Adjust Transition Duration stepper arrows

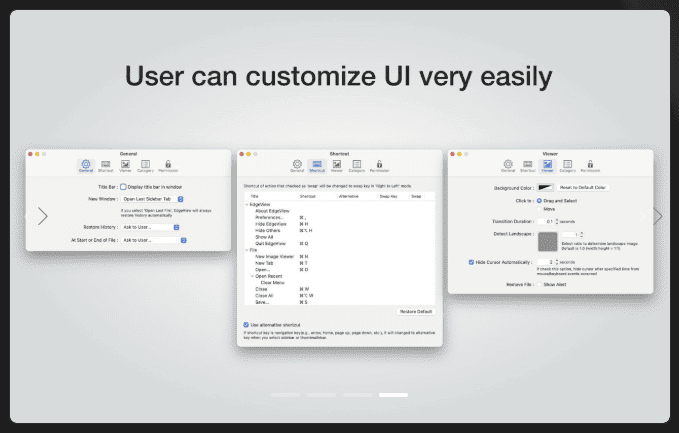[557, 222]
